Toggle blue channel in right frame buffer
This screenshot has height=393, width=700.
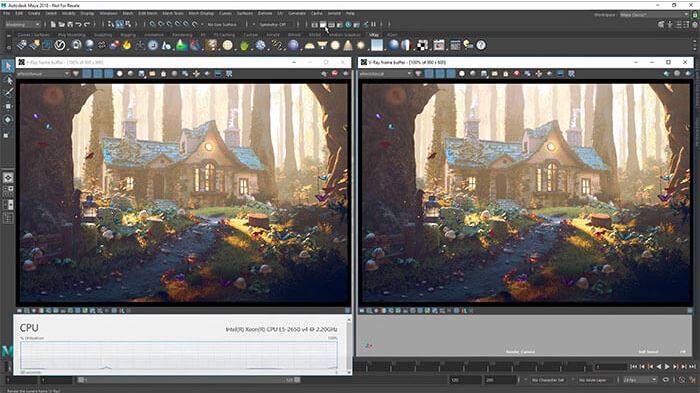451,74
